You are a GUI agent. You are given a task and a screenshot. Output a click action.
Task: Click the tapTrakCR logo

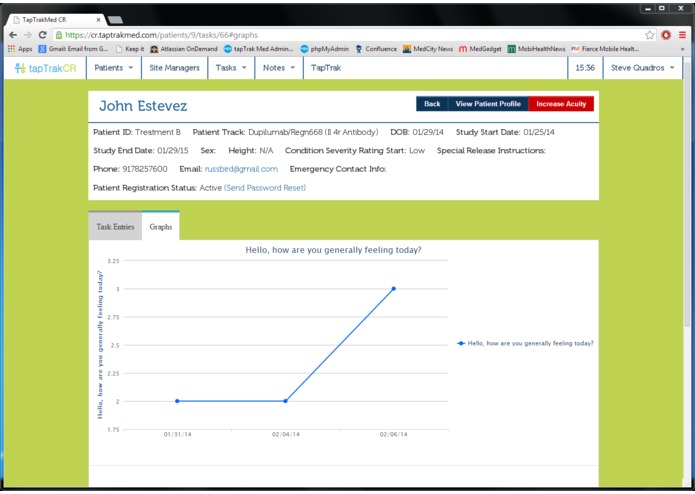click(x=45, y=68)
